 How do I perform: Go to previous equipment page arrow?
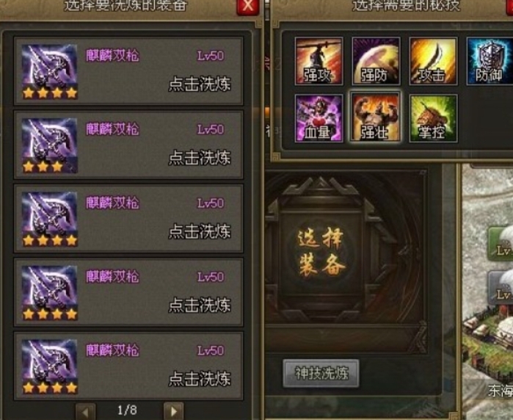point(86,411)
